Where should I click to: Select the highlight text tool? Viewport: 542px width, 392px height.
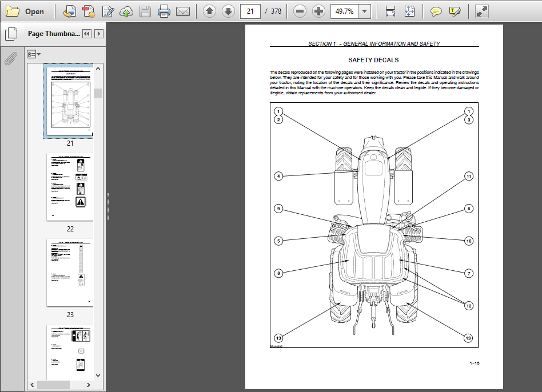click(x=455, y=11)
